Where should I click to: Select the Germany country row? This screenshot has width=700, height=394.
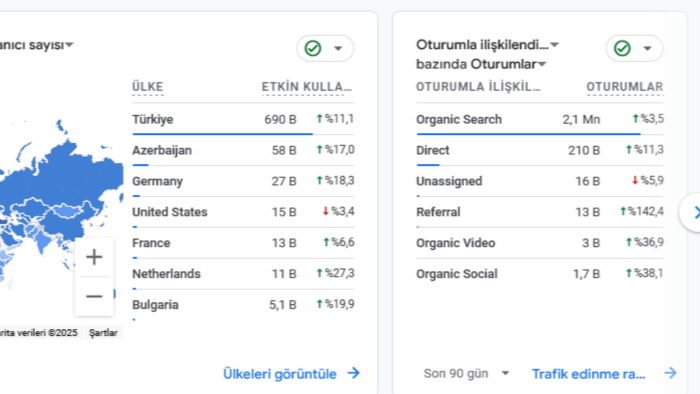click(243, 181)
